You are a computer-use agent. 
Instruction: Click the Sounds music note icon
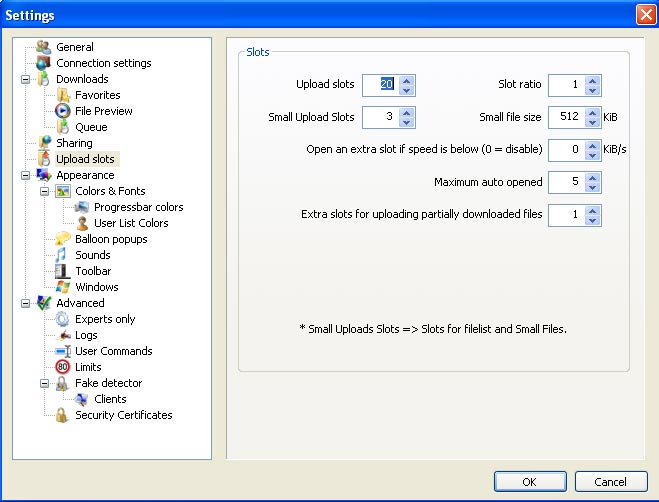pyautogui.click(x=61, y=255)
